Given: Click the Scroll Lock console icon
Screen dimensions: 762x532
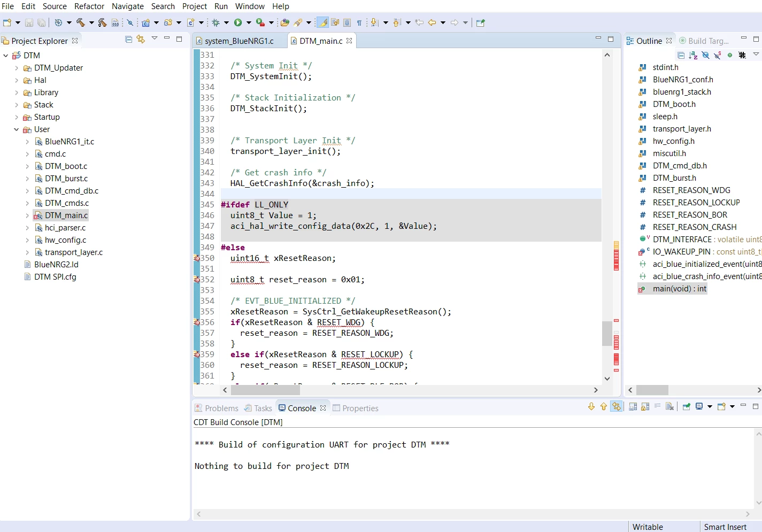Looking at the screenshot, I should pos(645,406).
